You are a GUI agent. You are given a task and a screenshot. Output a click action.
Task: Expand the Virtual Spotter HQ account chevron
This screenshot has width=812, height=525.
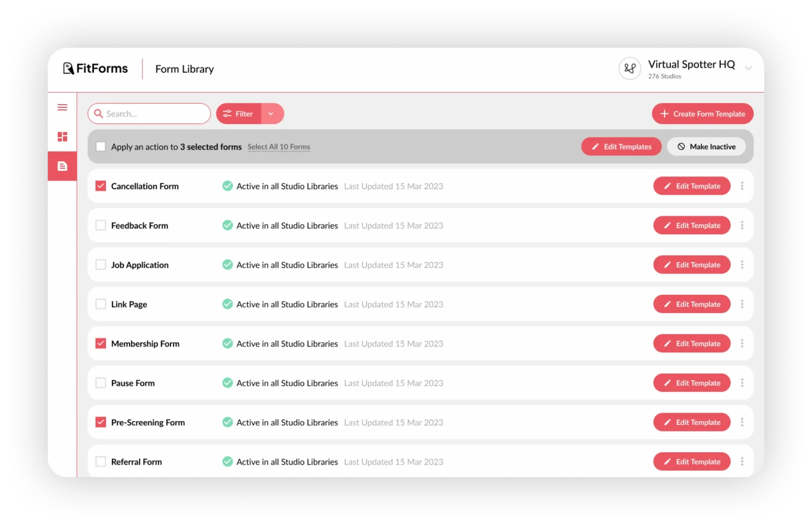pos(748,68)
